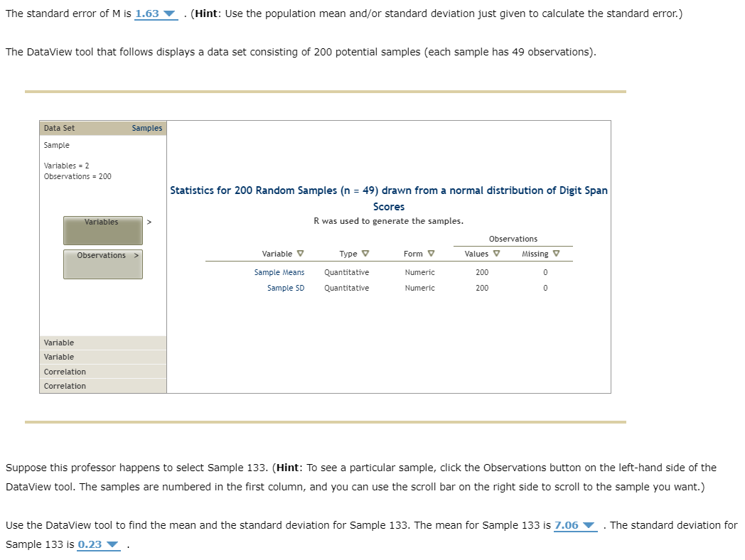Click the Variables button
This screenshot has width=745, height=560.
pyautogui.click(x=102, y=230)
